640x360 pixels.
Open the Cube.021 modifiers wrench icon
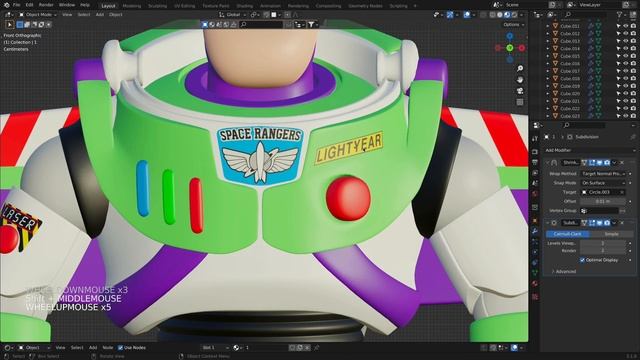(591, 101)
